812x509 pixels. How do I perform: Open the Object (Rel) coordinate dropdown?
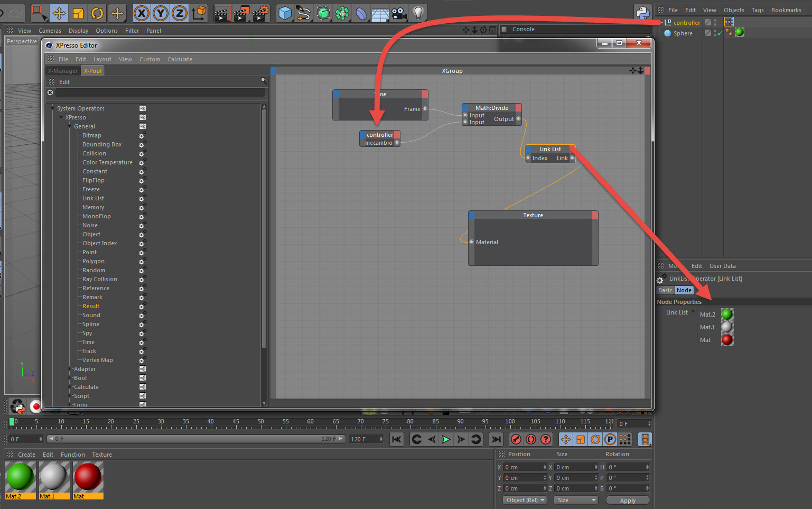pos(525,500)
